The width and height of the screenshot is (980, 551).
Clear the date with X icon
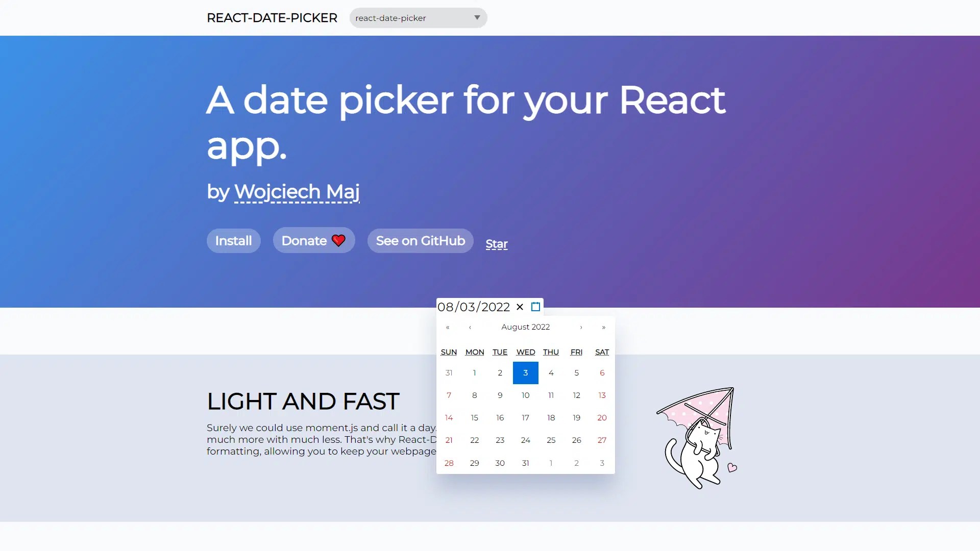click(x=520, y=307)
